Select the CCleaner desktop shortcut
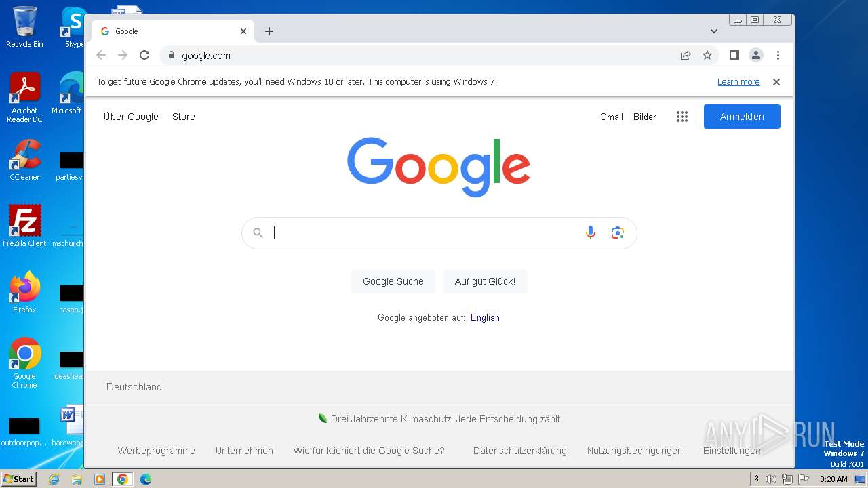 (x=24, y=160)
